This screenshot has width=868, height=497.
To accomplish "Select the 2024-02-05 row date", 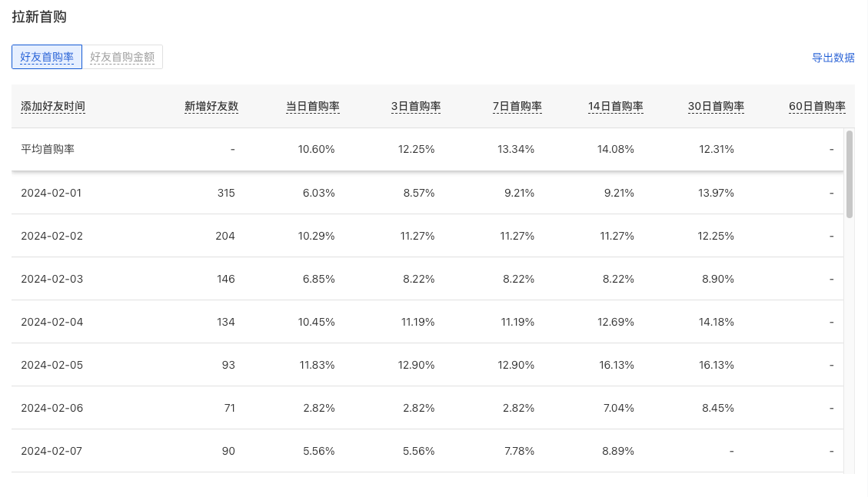I will point(52,365).
